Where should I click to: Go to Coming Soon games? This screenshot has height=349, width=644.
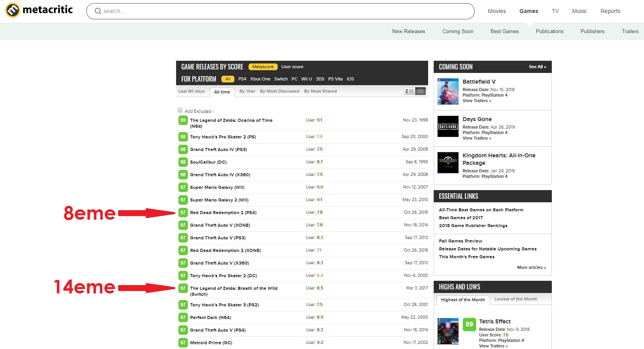coord(458,32)
